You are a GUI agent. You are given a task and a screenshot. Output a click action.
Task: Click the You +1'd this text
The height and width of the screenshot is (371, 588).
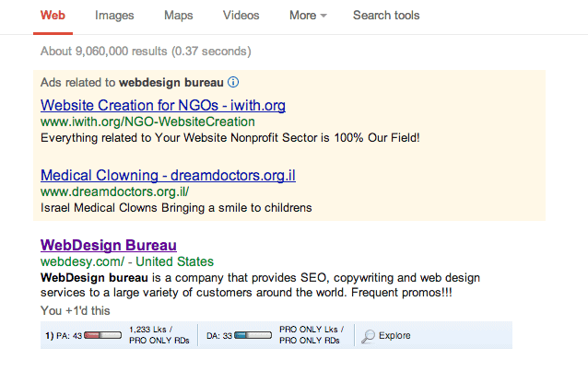pyautogui.click(x=76, y=310)
